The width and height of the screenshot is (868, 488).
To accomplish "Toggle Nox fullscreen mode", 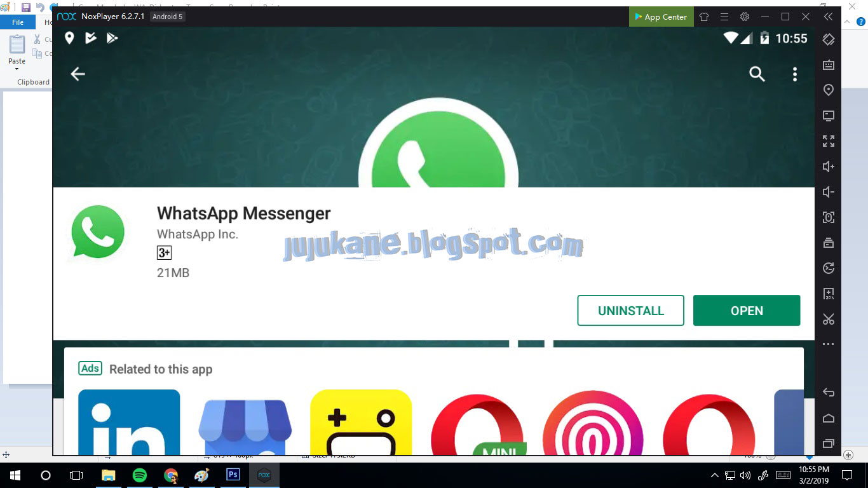I will tap(829, 141).
